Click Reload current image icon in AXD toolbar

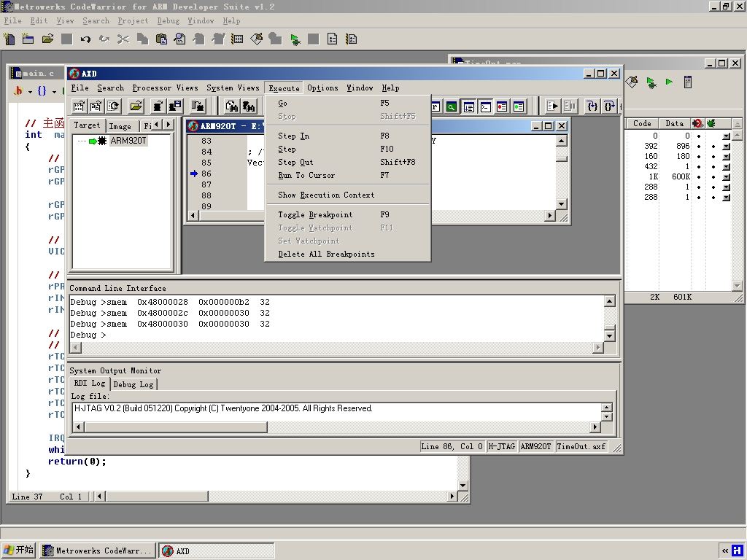(114, 106)
